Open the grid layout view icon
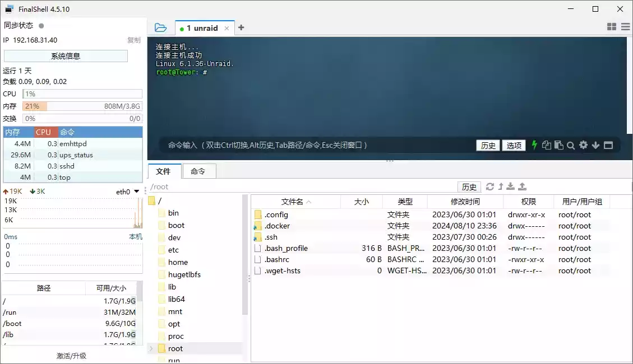633x364 pixels. (612, 27)
